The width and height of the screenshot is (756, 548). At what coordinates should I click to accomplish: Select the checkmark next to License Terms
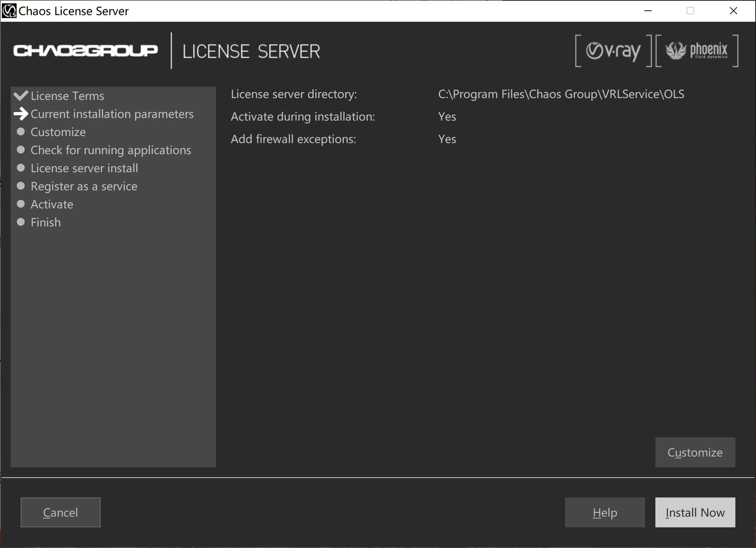(22, 95)
